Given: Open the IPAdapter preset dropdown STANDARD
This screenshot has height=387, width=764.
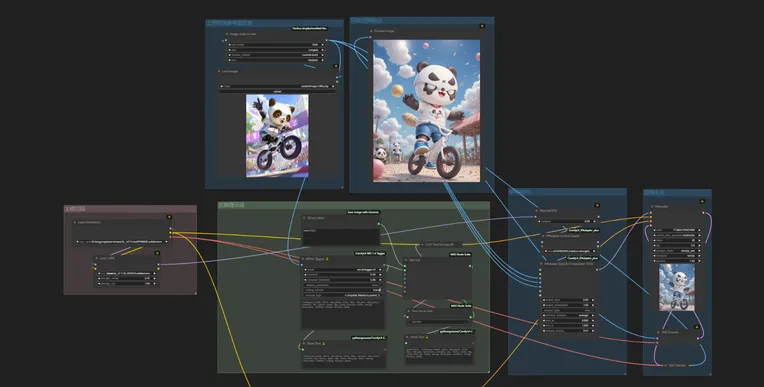Looking at the screenshot, I should tap(569, 251).
